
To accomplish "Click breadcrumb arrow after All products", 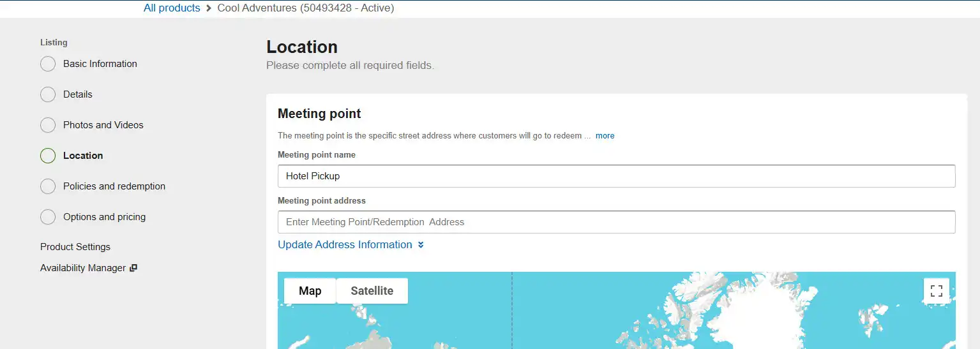I will [209, 8].
